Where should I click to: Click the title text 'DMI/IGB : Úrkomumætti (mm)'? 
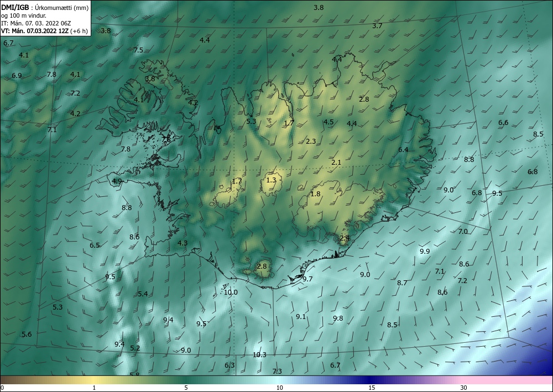(45, 8)
